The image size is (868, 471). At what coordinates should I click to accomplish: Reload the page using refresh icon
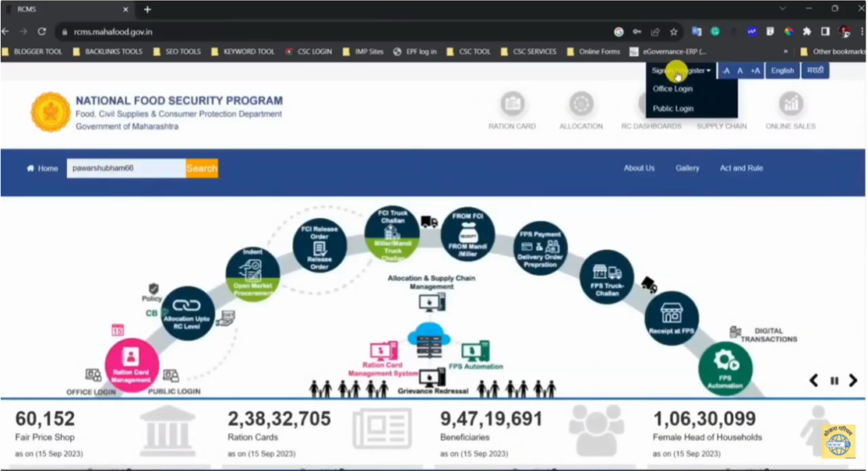pos(42,31)
